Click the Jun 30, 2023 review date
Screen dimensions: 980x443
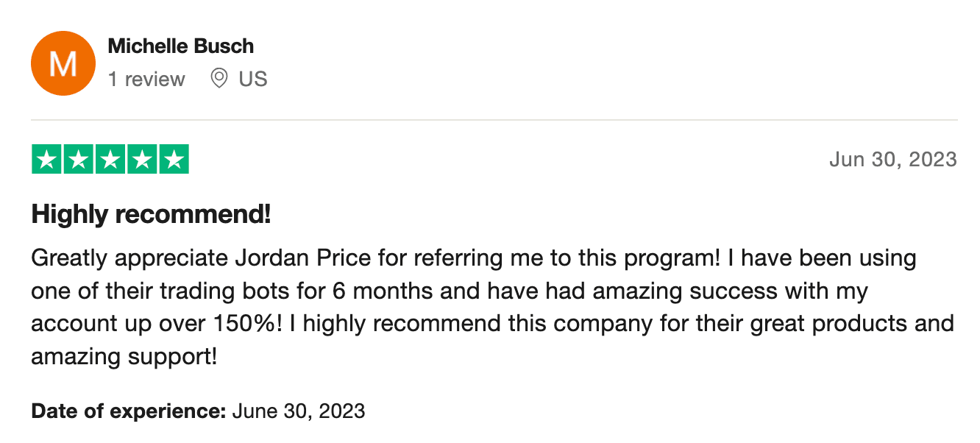pos(892,160)
